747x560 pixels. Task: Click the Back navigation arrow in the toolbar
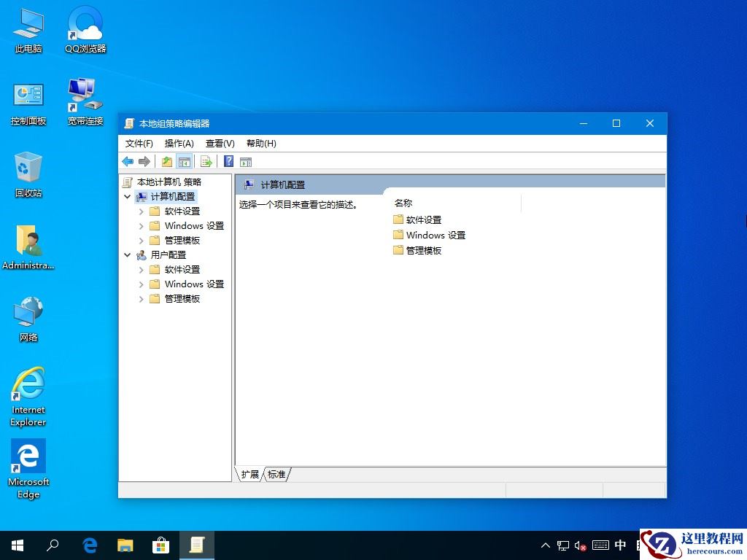click(128, 161)
